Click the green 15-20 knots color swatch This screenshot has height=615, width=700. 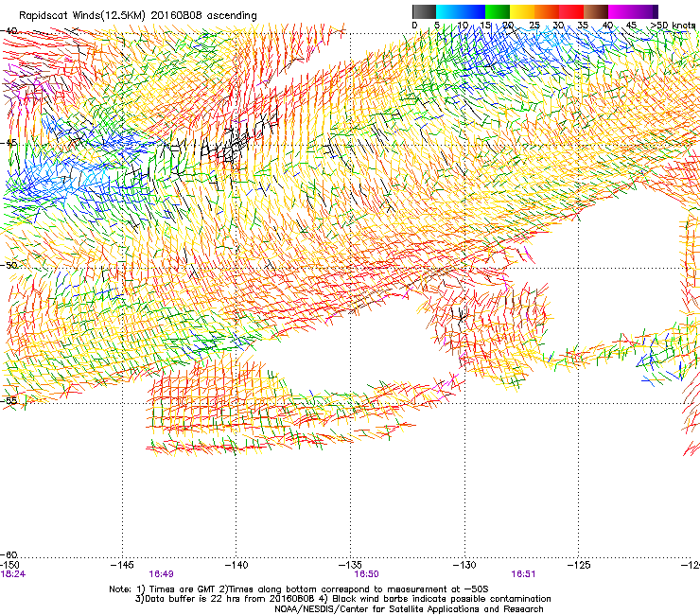(x=498, y=11)
